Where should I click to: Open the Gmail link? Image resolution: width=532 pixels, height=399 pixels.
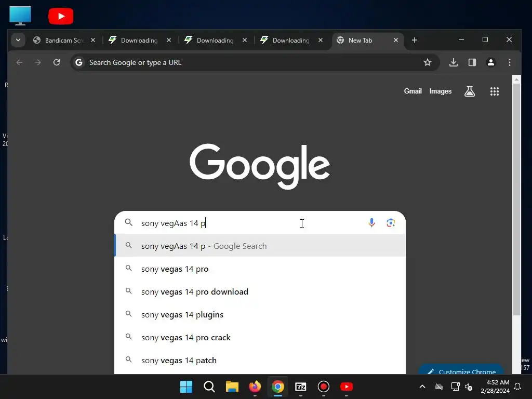point(413,91)
